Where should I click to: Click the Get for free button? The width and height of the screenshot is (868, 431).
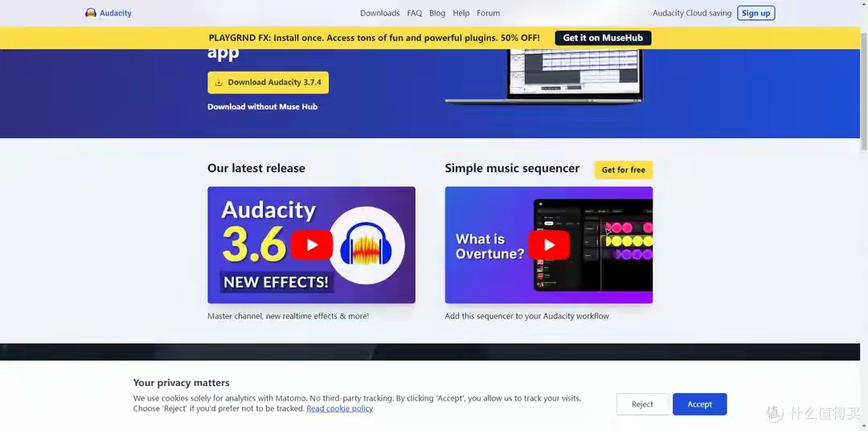[624, 170]
